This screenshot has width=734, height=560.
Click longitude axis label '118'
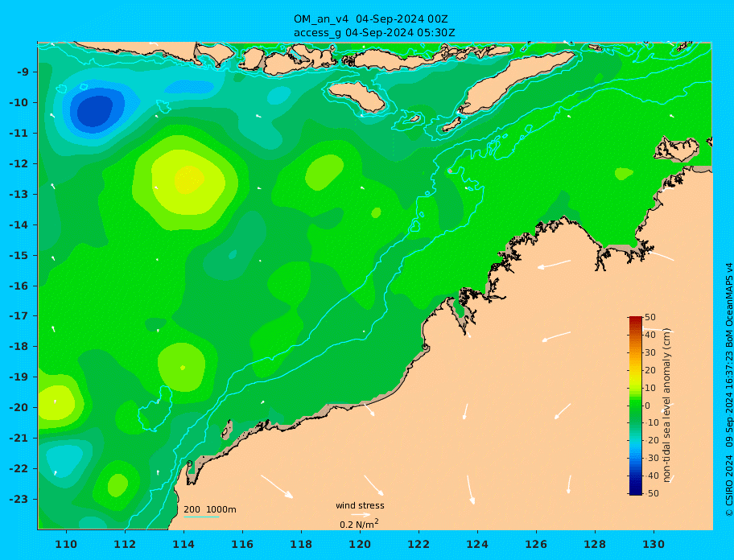point(301,544)
